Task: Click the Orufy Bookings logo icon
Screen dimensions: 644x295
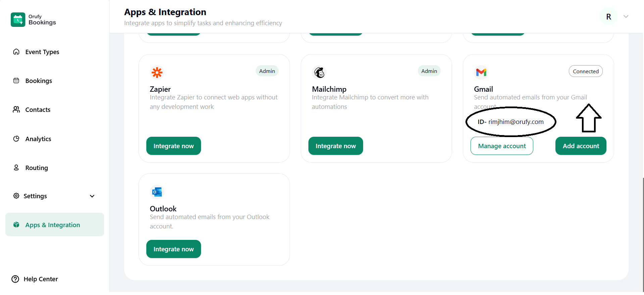Action: point(18,19)
